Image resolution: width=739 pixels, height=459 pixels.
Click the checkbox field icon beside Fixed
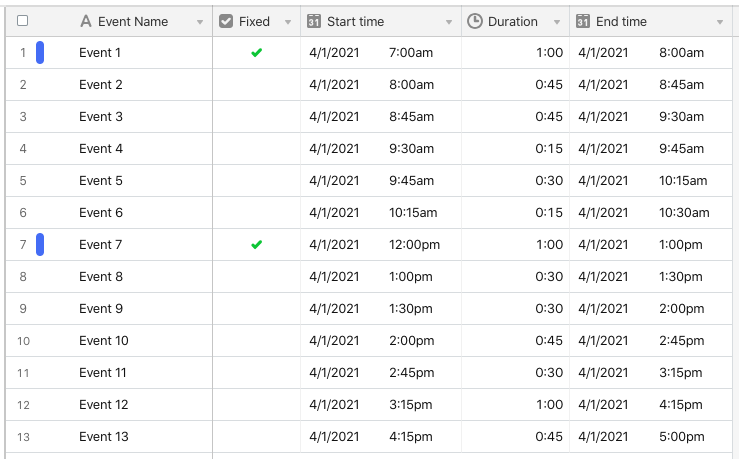click(226, 21)
